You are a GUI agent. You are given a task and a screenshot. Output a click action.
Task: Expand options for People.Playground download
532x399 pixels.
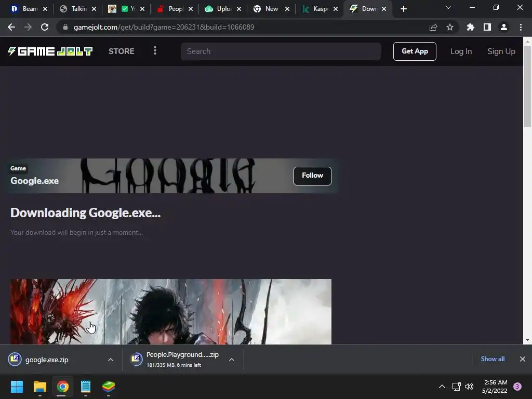pos(232,360)
